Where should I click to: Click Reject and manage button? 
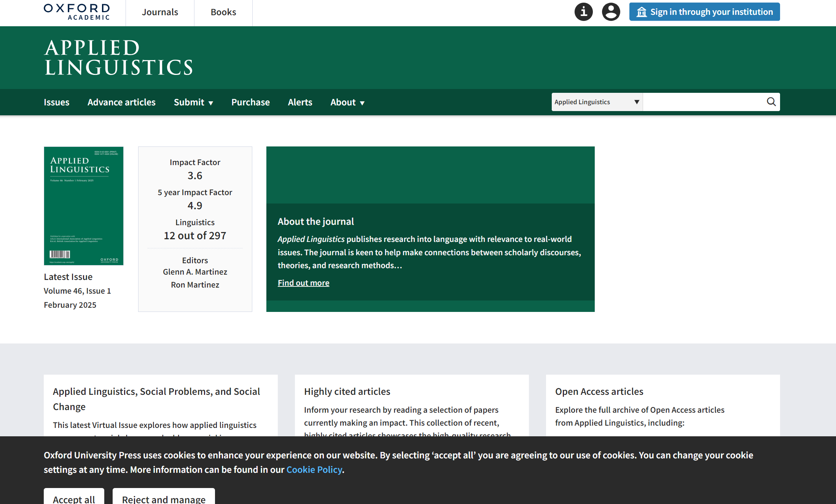pos(164,497)
